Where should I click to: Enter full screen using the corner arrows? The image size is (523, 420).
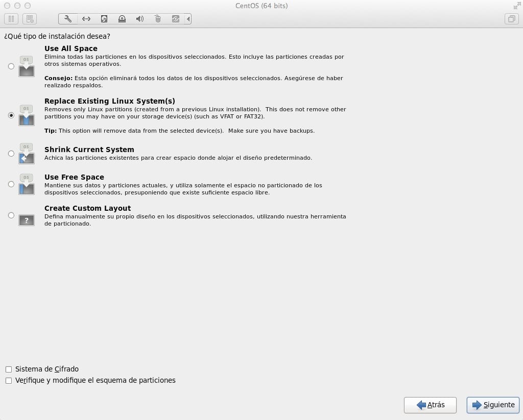(x=516, y=6)
